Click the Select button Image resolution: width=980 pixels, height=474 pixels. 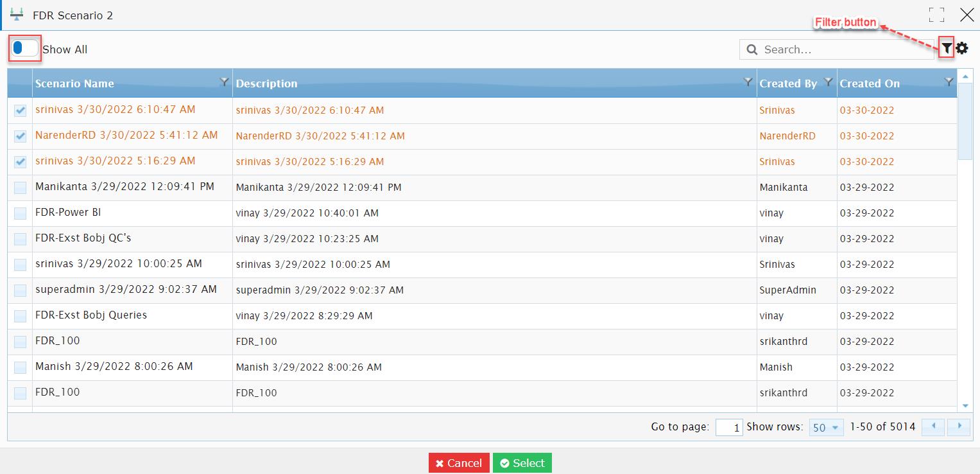522,463
